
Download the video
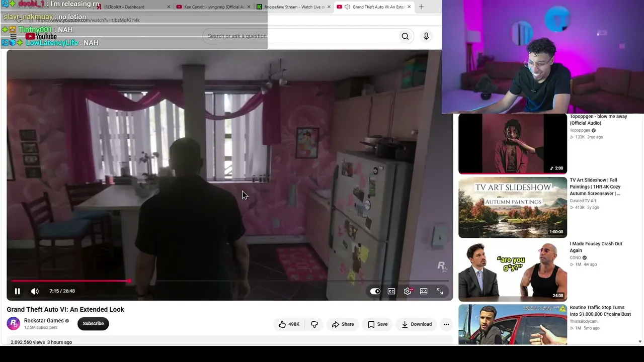[417, 324]
